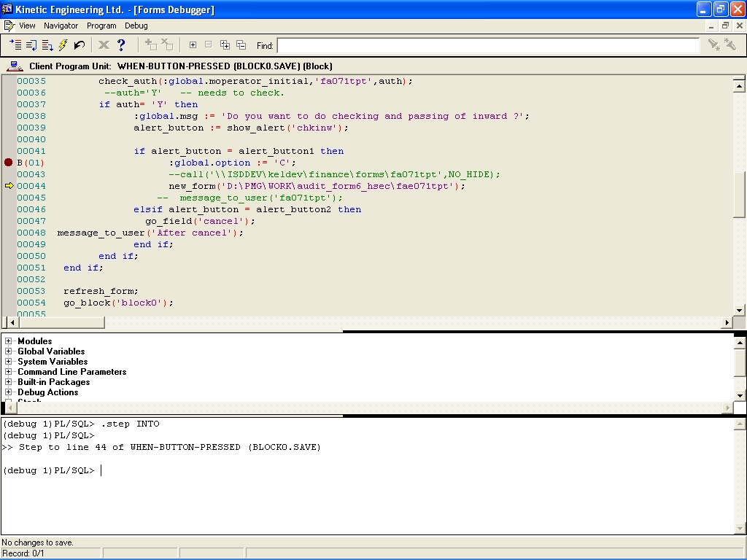
Task: Click the Expand All toolbar icon
Action: click(225, 45)
